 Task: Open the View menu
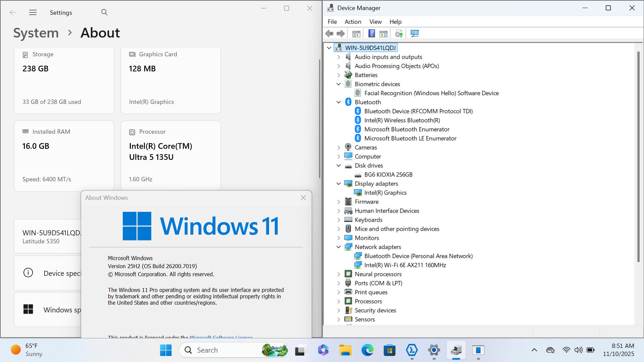375,22
